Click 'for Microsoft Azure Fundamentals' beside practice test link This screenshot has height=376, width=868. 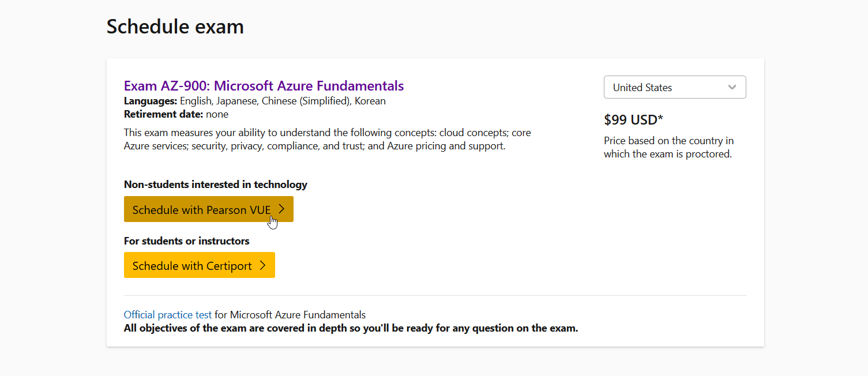(x=290, y=315)
